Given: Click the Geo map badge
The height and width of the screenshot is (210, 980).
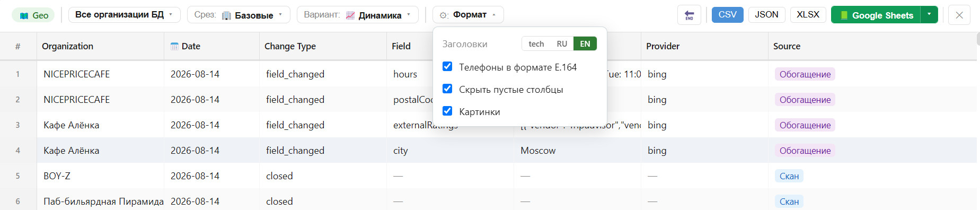Looking at the screenshot, I should point(33,15).
